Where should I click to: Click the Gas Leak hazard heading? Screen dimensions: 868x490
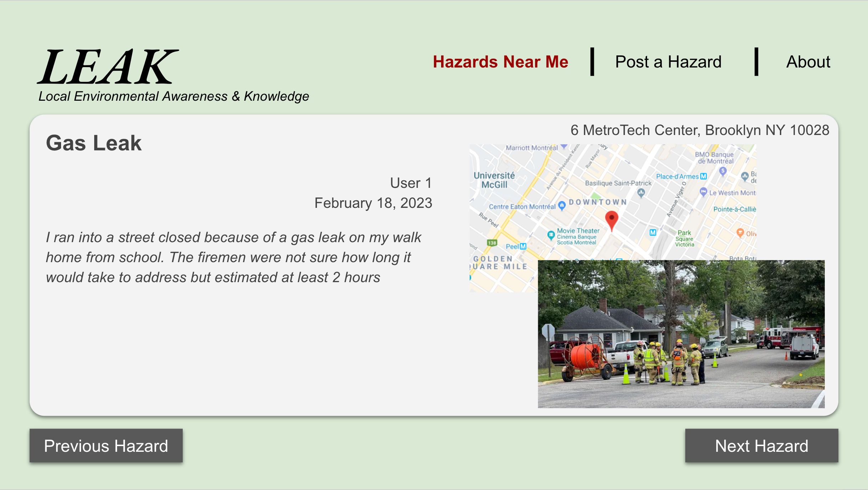point(94,143)
